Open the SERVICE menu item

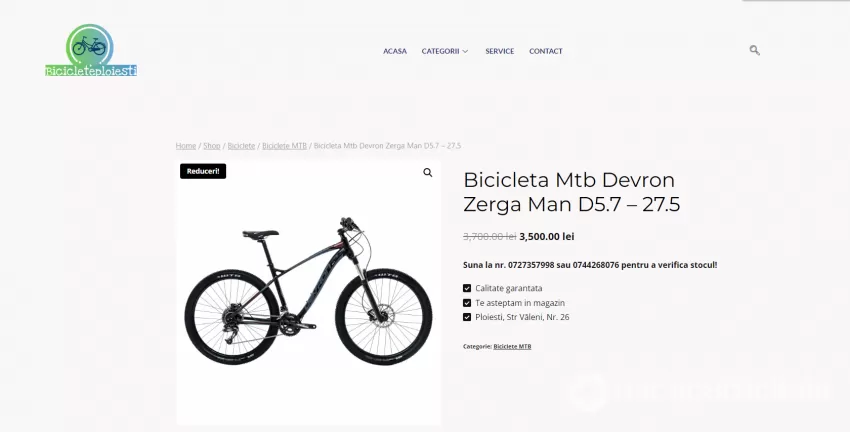(499, 51)
